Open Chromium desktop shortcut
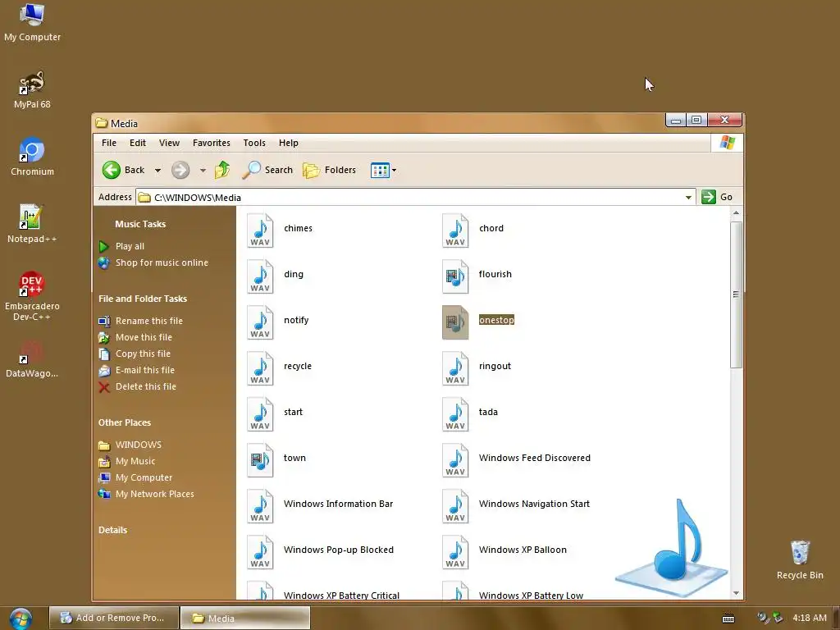This screenshot has height=630, width=840. coord(32,157)
